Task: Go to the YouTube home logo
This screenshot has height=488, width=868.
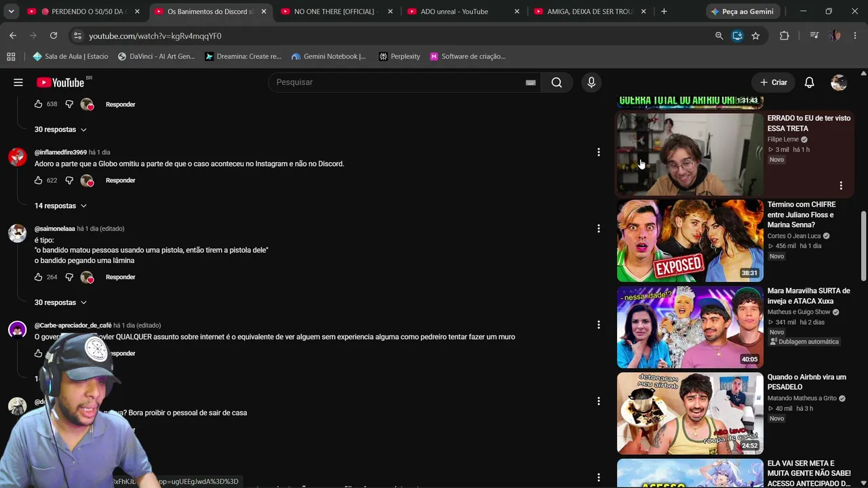Action: pyautogui.click(x=61, y=83)
